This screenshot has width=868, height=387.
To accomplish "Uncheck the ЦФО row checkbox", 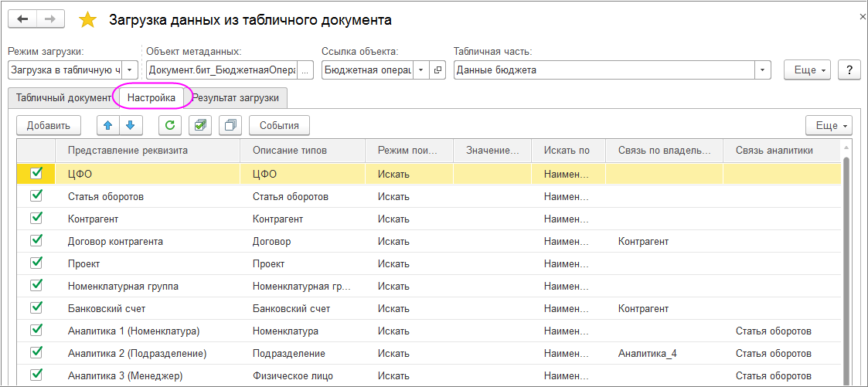I will click(x=36, y=174).
